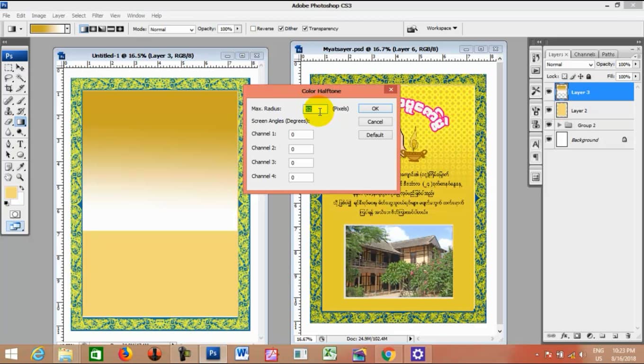Viewport: 644px width, 364px height.
Task: Swap foreground and background colors
Action: 21,188
